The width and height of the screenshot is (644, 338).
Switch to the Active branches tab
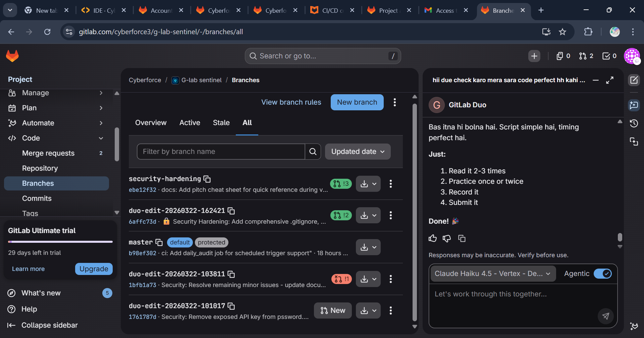click(x=190, y=123)
